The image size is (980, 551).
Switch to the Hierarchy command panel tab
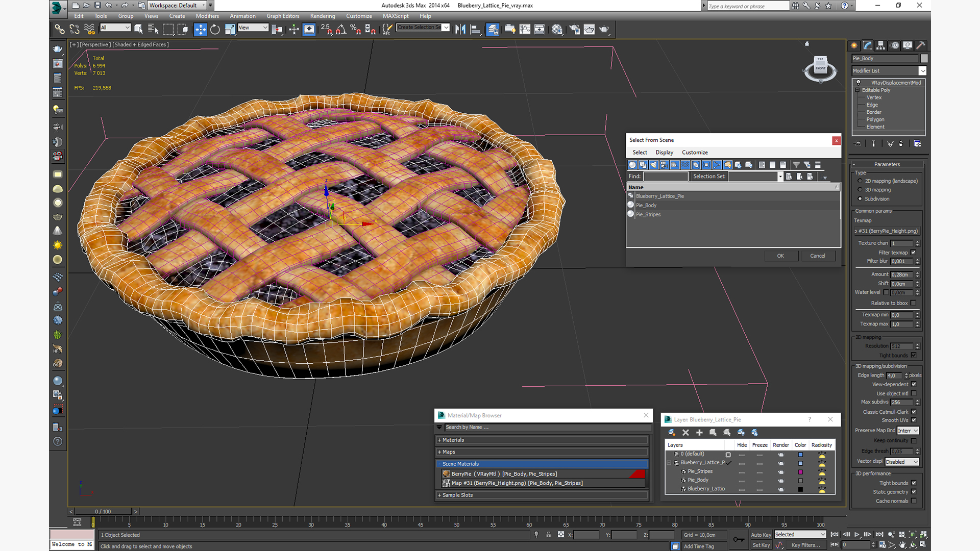881,45
